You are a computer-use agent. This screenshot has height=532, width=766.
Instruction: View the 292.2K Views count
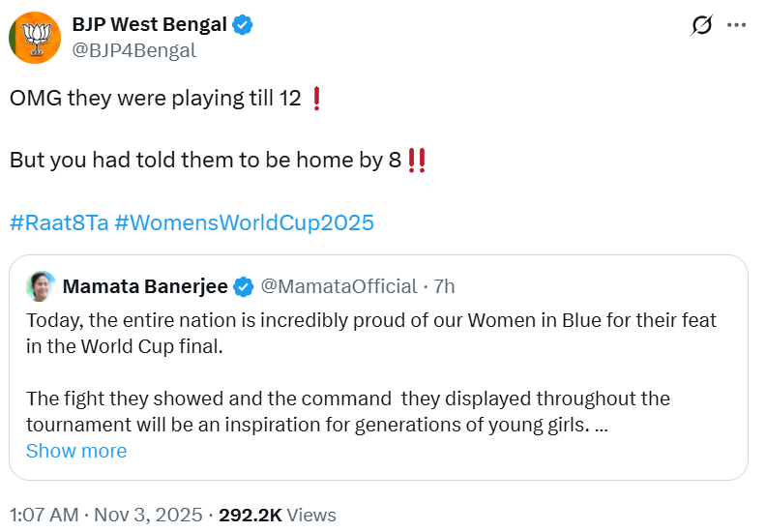coord(278,515)
